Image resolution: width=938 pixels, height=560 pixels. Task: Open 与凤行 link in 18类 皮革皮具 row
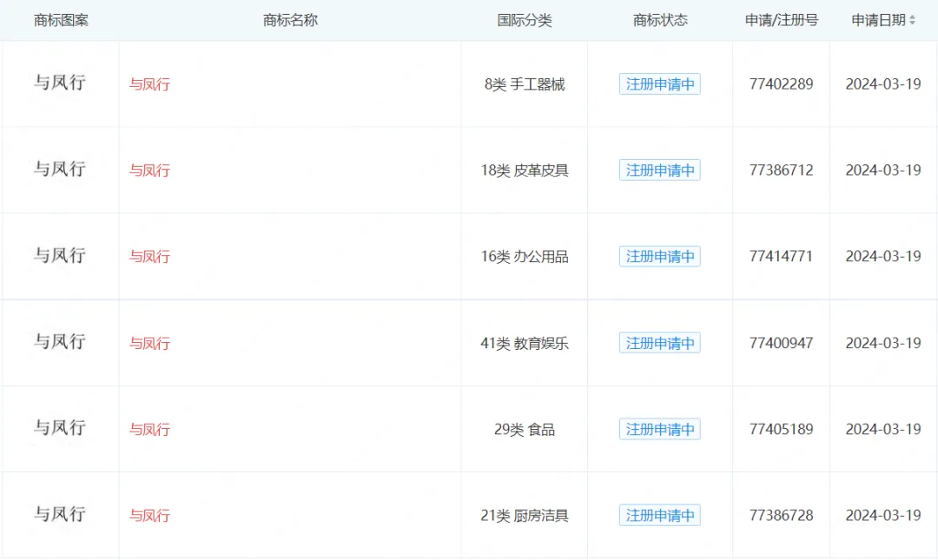[x=149, y=170]
